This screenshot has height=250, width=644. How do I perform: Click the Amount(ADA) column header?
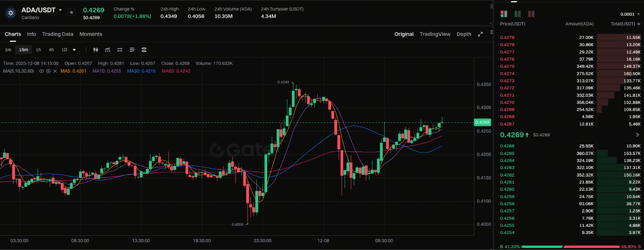click(x=579, y=24)
